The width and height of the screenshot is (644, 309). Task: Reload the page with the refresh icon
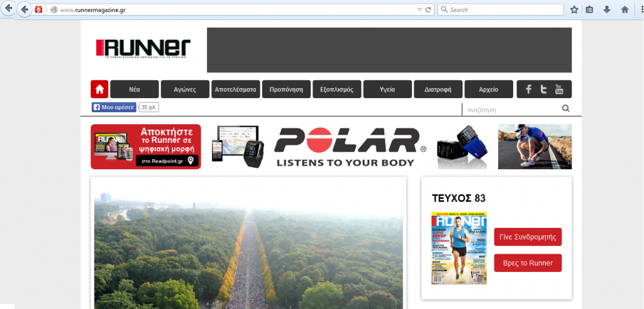[x=428, y=9]
